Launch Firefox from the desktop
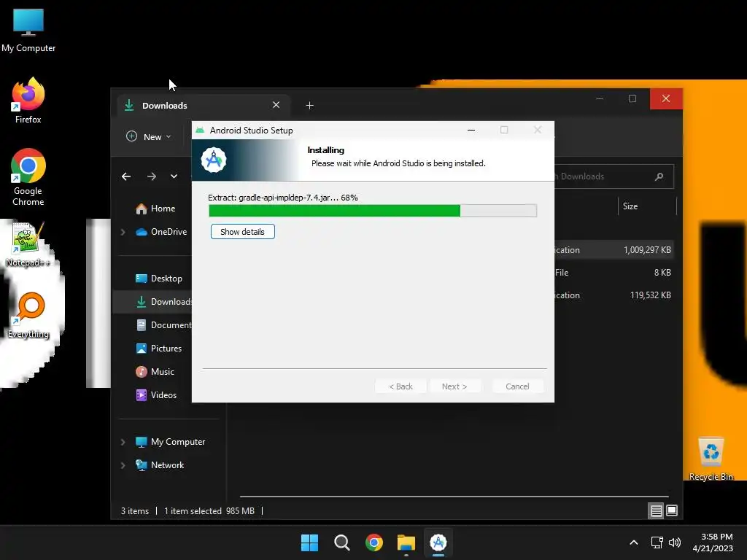 tap(28, 101)
